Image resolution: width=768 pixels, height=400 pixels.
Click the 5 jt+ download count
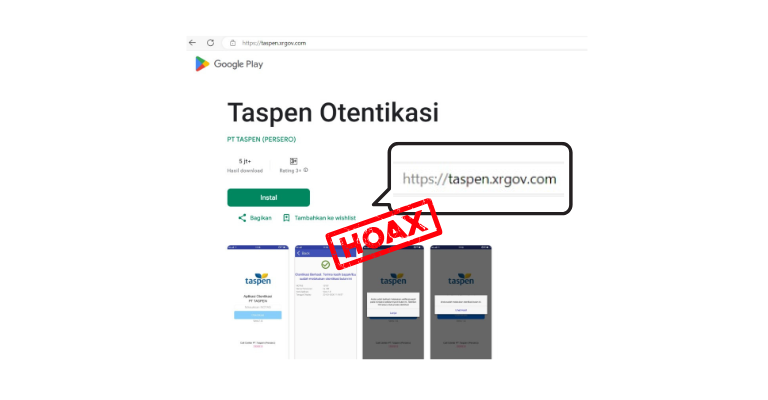(245, 161)
